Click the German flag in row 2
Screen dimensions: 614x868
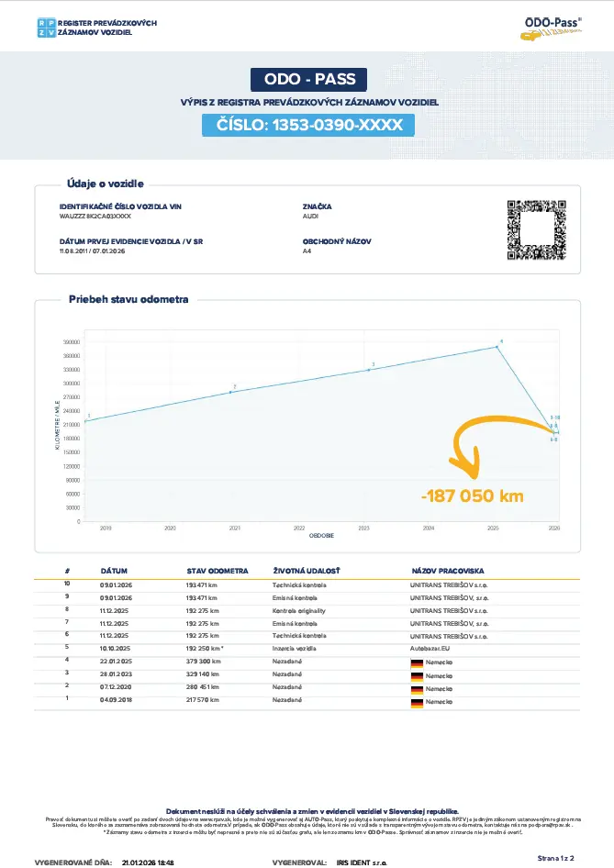coord(416,688)
